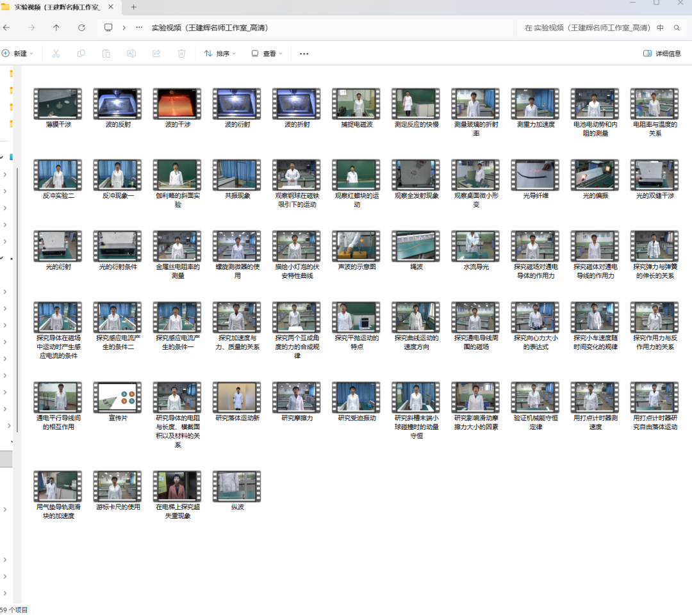
Task: Click the Back navigation arrow
Action: [x=6, y=28]
